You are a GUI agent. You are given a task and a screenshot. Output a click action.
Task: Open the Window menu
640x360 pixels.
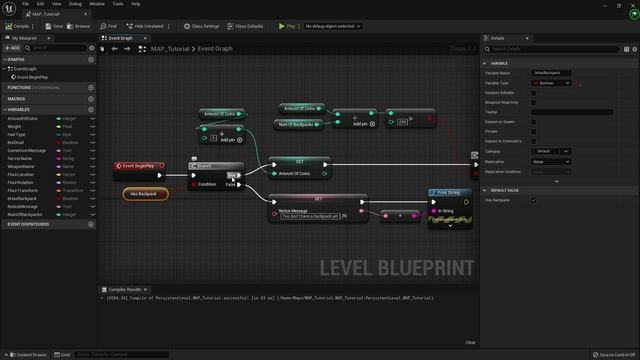97,4
